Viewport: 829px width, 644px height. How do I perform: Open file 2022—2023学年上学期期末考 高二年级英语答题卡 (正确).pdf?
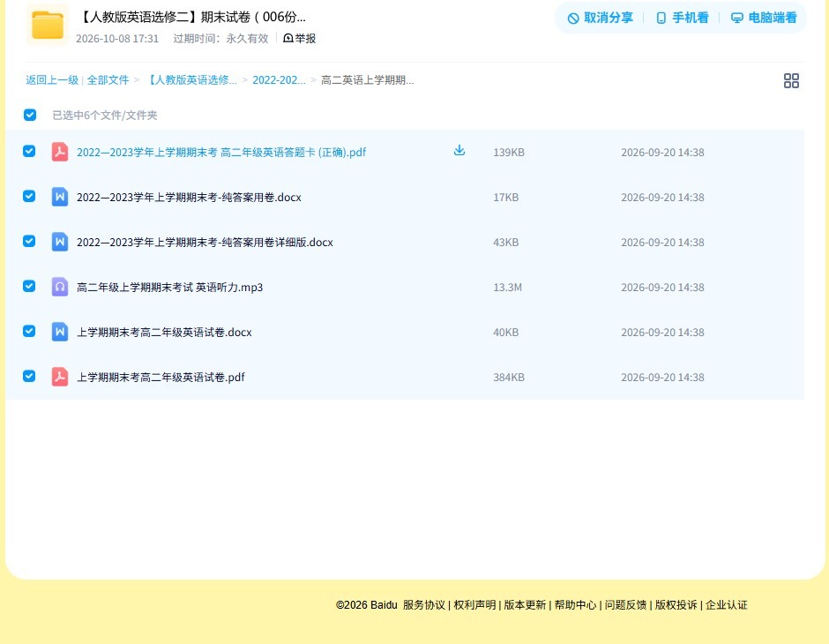[221, 153]
